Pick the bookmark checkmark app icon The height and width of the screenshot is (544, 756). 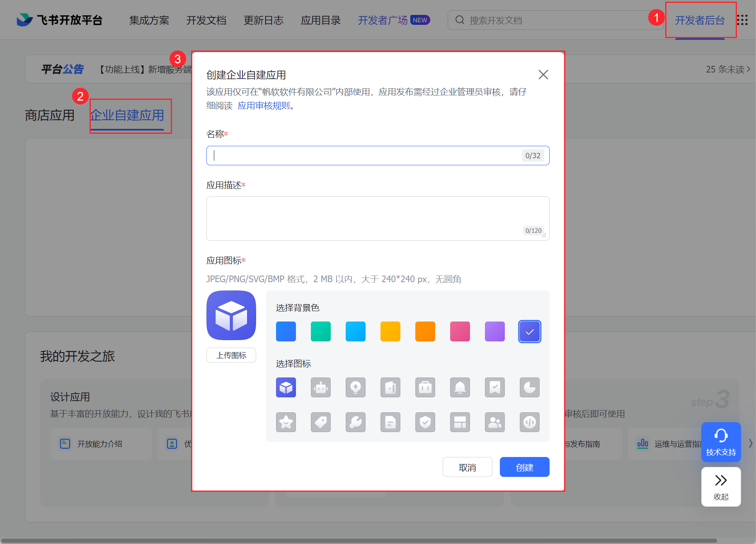(495, 387)
